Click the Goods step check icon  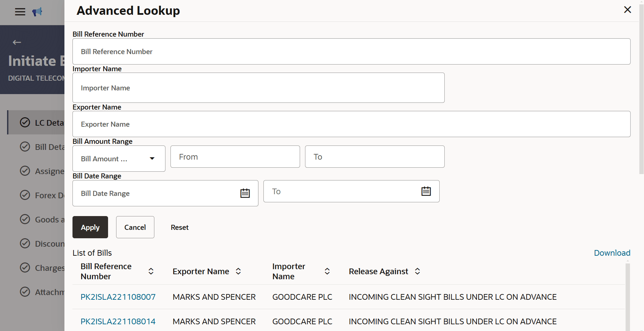click(25, 219)
